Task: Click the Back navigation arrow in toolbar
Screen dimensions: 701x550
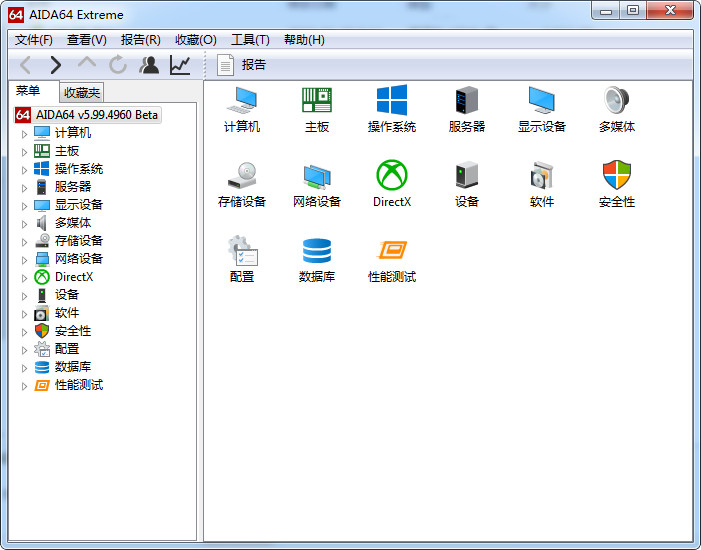Action: [x=25, y=65]
